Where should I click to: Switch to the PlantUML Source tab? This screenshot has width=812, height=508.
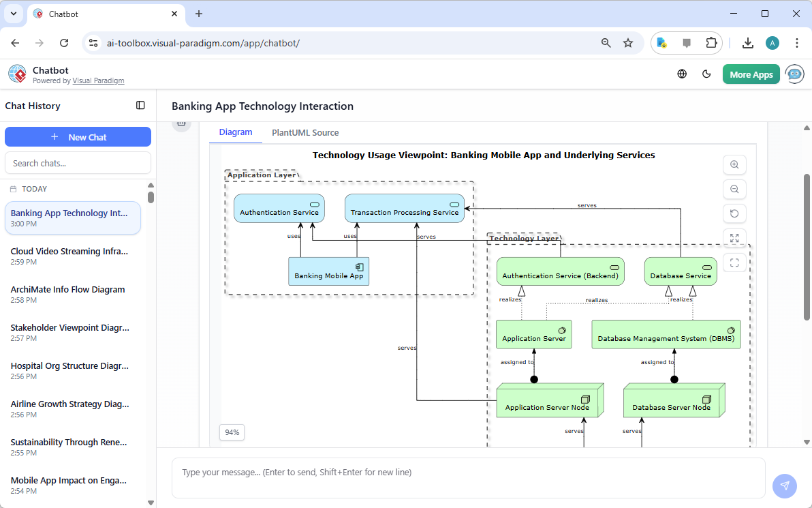click(x=305, y=132)
